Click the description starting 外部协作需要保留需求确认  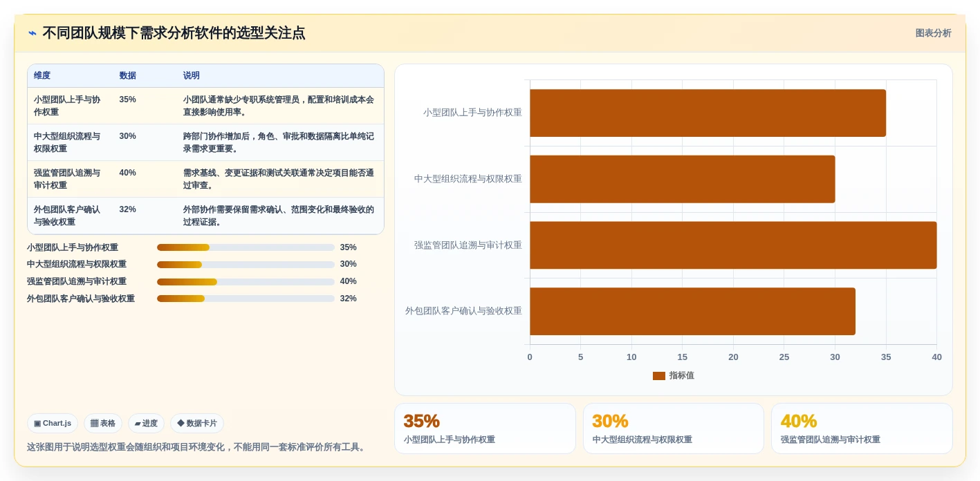click(x=279, y=216)
